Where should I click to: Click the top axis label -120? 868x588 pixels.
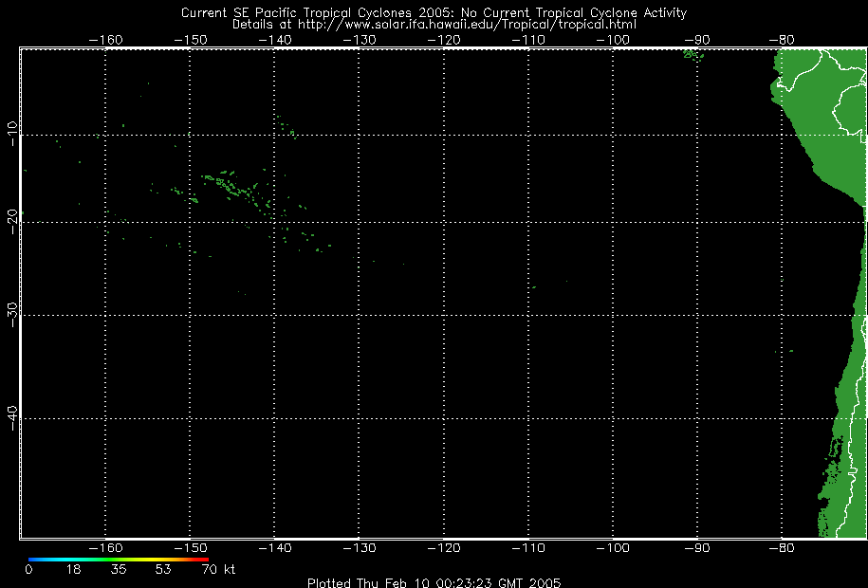[x=443, y=40]
